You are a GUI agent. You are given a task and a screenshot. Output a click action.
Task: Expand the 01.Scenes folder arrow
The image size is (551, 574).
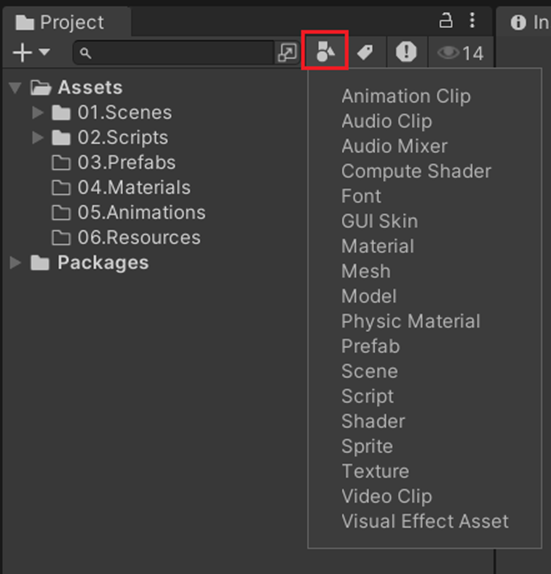click(x=38, y=112)
